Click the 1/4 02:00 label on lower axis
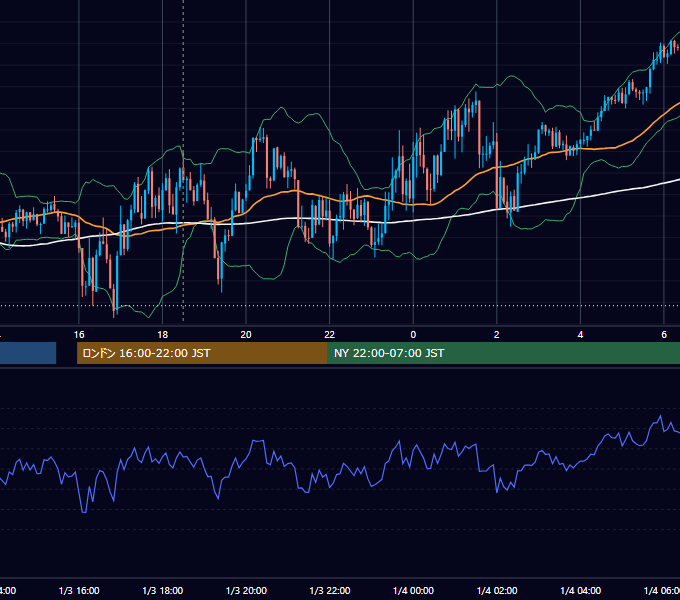 pos(497,590)
